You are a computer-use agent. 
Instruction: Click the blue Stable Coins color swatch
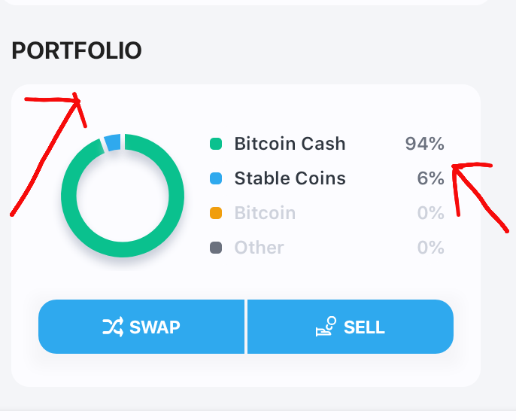coord(216,178)
